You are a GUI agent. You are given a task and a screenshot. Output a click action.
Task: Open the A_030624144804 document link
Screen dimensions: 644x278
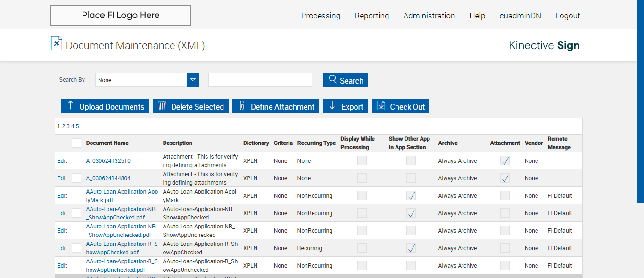[108, 178]
